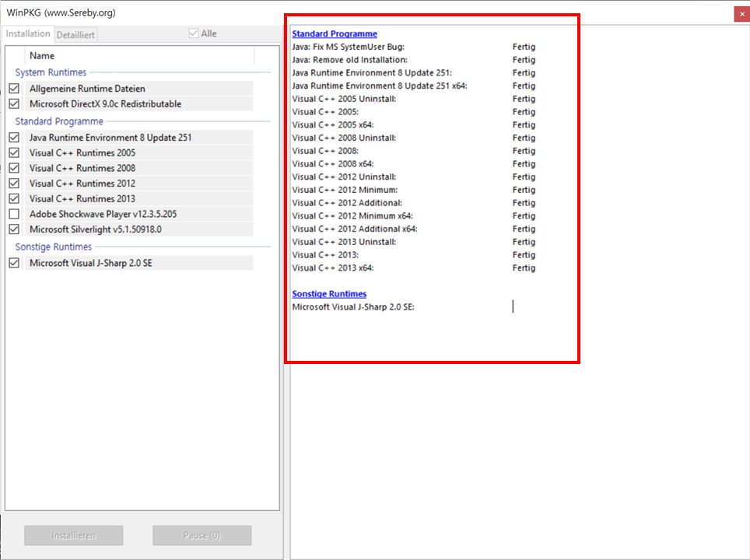Toggle the Alle checkbox
This screenshot has height=560, width=750.
(194, 33)
